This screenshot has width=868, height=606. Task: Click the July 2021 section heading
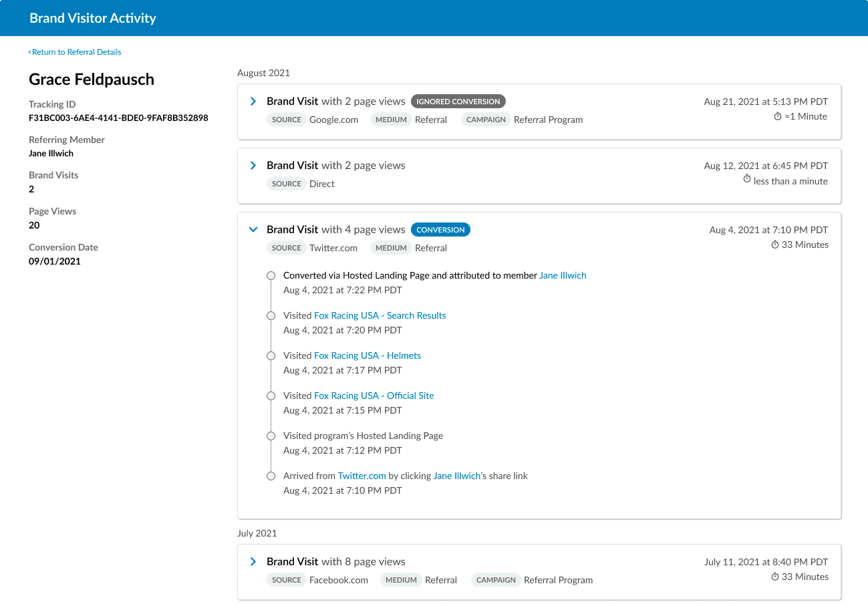pos(257,533)
